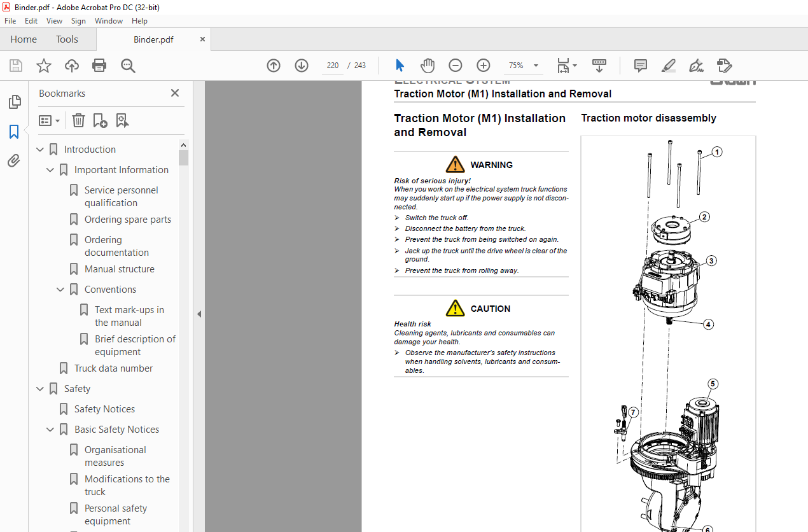Click the find current bookmark icon
Viewport: 808px width, 532px height.
click(122, 120)
